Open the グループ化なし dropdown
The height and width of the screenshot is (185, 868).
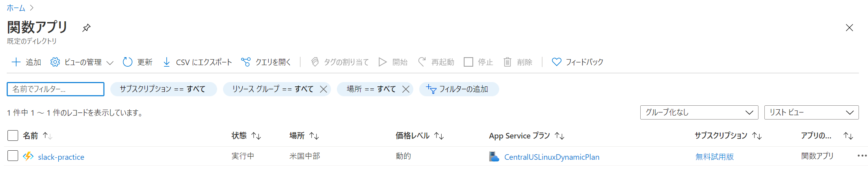click(699, 112)
